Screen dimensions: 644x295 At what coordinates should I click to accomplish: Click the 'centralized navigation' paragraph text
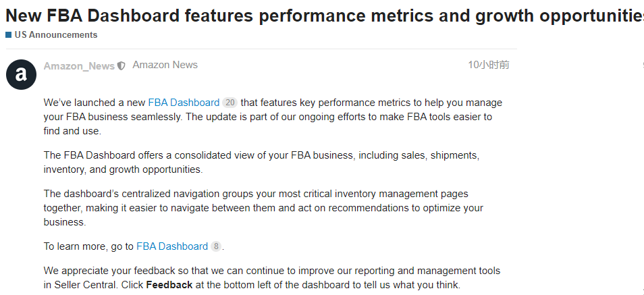click(263, 208)
